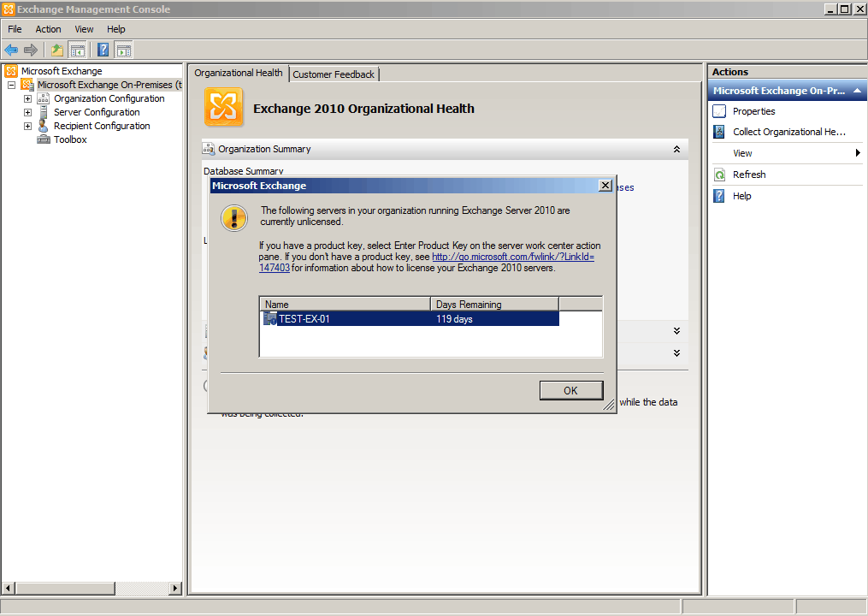
Task: Click the dialog resize grip corner
Action: (609, 405)
